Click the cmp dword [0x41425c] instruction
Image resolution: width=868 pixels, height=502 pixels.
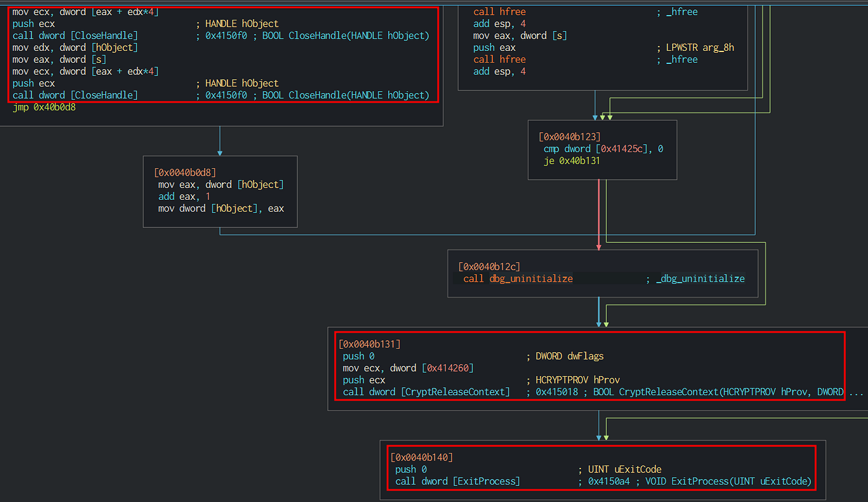tap(603, 149)
